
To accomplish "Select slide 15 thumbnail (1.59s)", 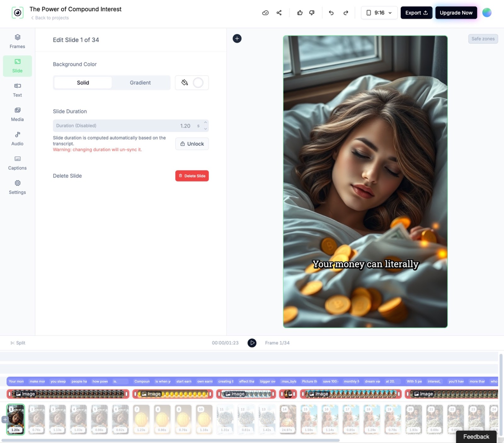I will coord(309,419).
